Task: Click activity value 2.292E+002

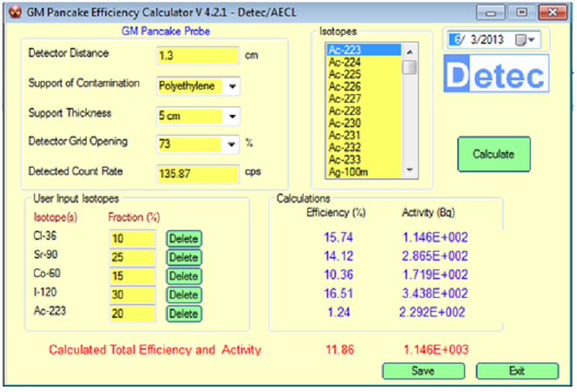Action: [432, 313]
